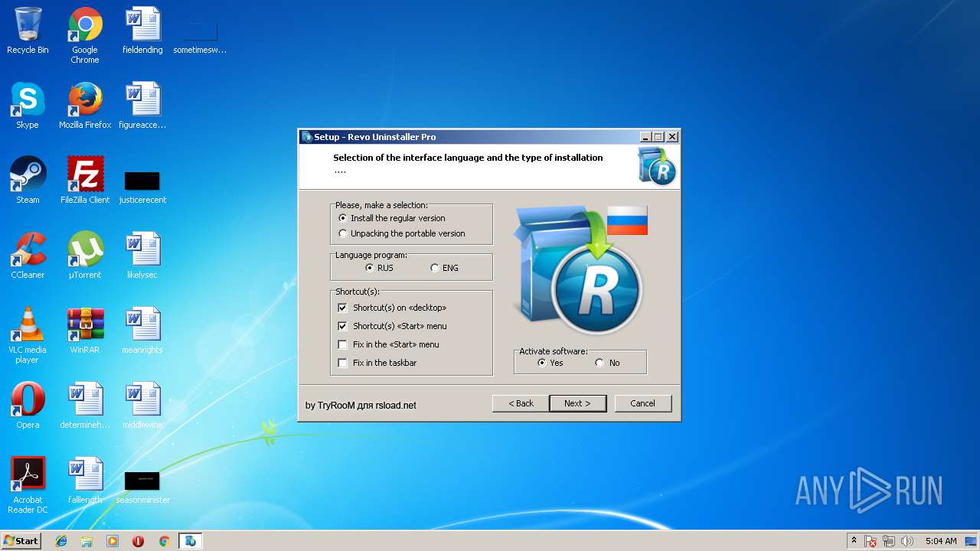Select Unpacking the portable version option
980x551 pixels.
click(401, 233)
